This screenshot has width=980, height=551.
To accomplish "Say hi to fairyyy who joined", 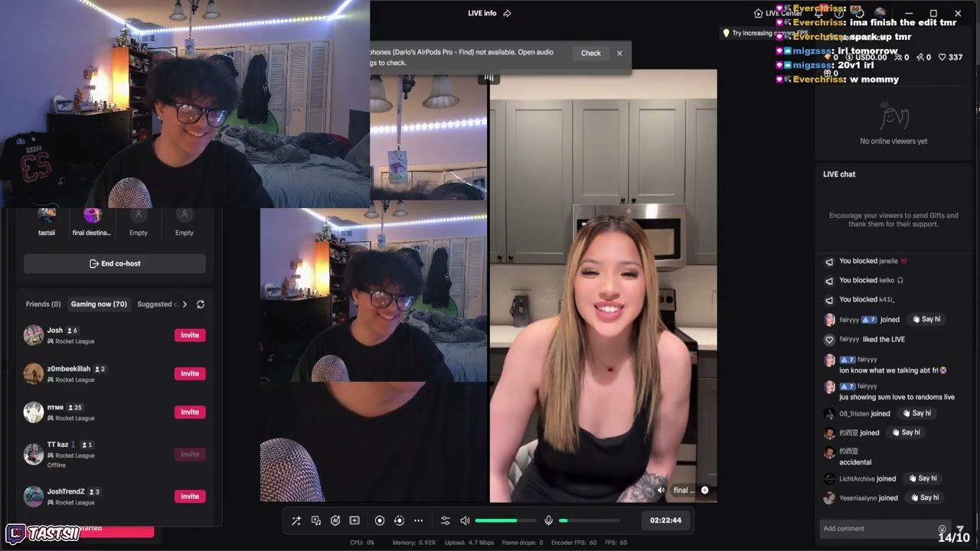I will [x=926, y=319].
